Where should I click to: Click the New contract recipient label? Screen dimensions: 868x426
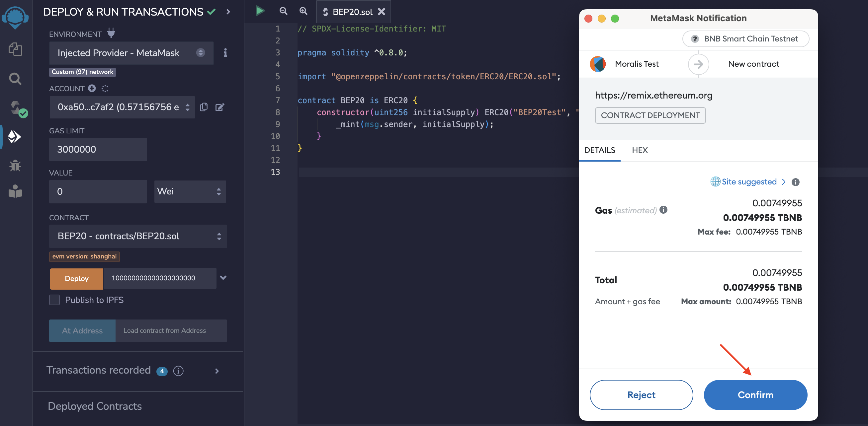[754, 64]
